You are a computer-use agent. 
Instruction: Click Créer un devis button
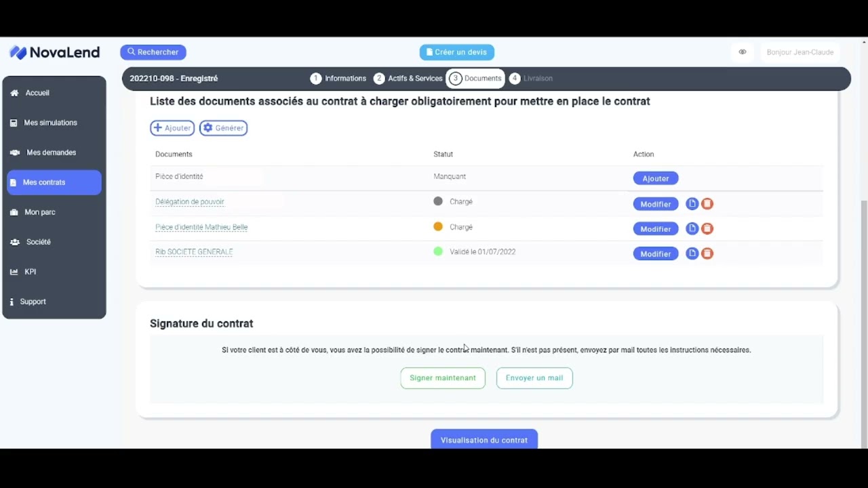click(x=457, y=52)
